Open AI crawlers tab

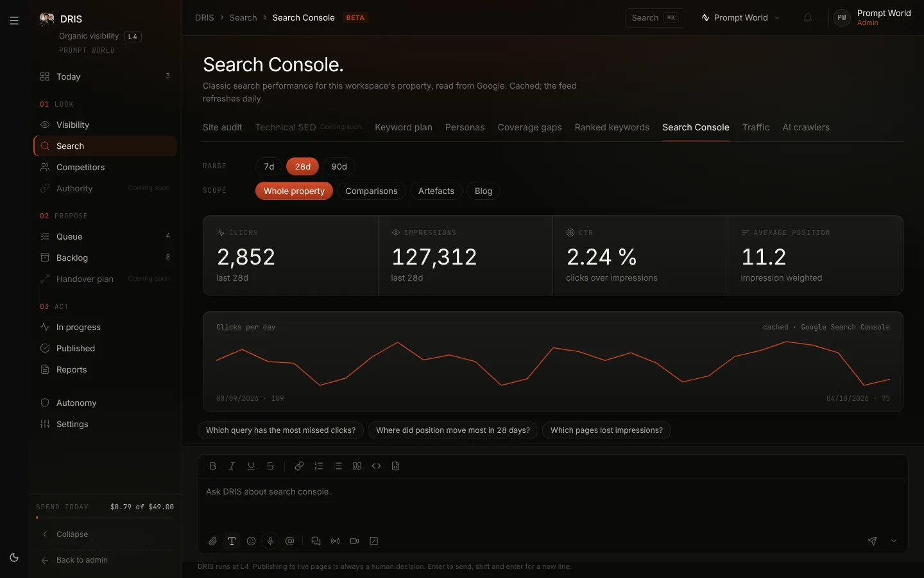(806, 128)
